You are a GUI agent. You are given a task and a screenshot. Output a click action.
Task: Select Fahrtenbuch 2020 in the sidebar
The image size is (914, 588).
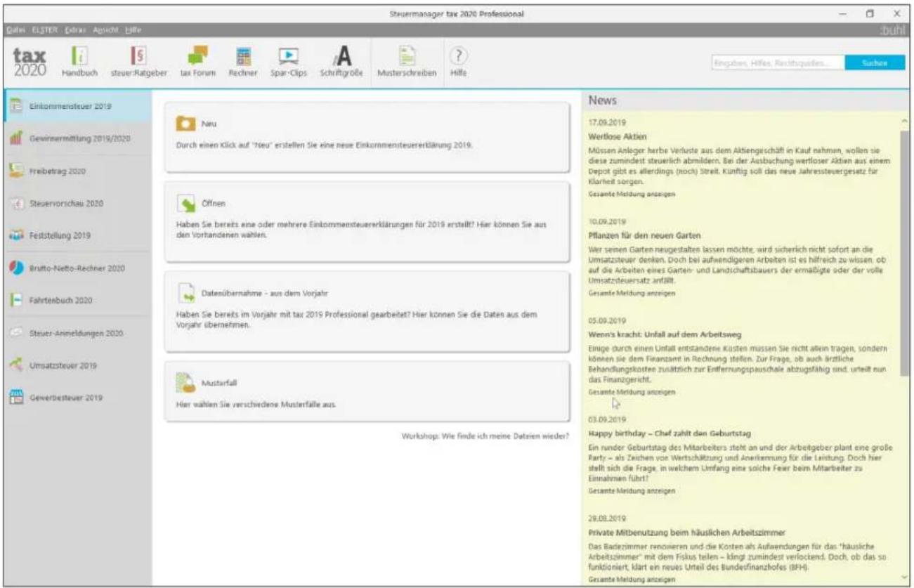pos(76,300)
